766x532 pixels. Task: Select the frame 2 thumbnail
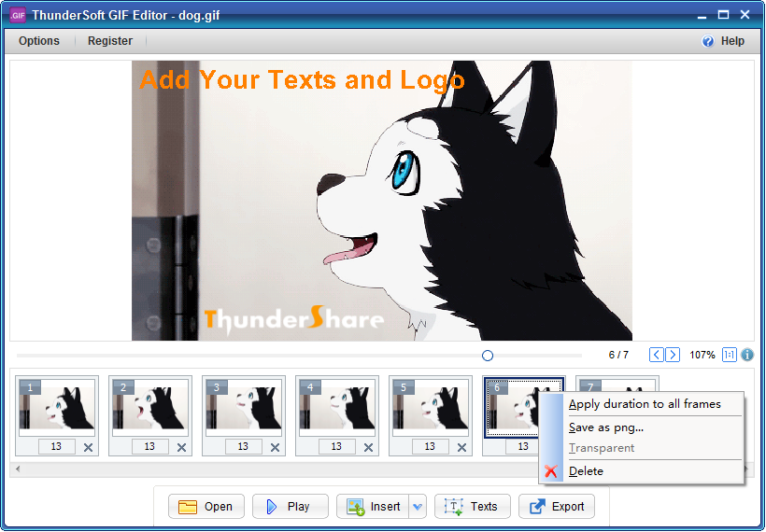(x=149, y=408)
